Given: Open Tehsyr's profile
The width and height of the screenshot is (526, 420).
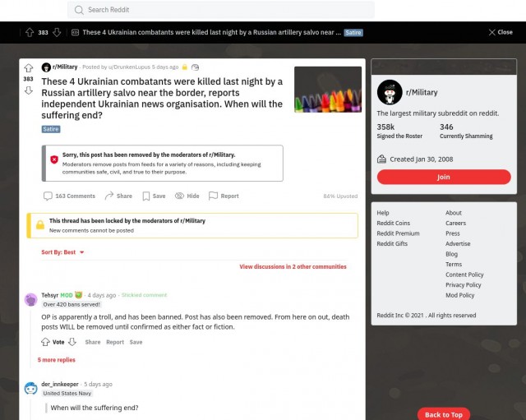Looking at the screenshot, I should (49, 295).
